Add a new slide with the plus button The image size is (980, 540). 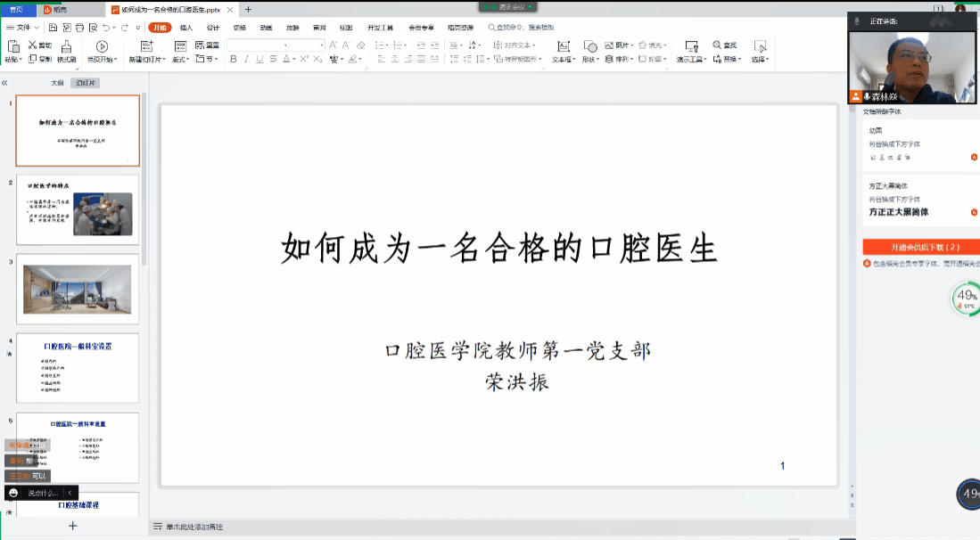pos(73,526)
